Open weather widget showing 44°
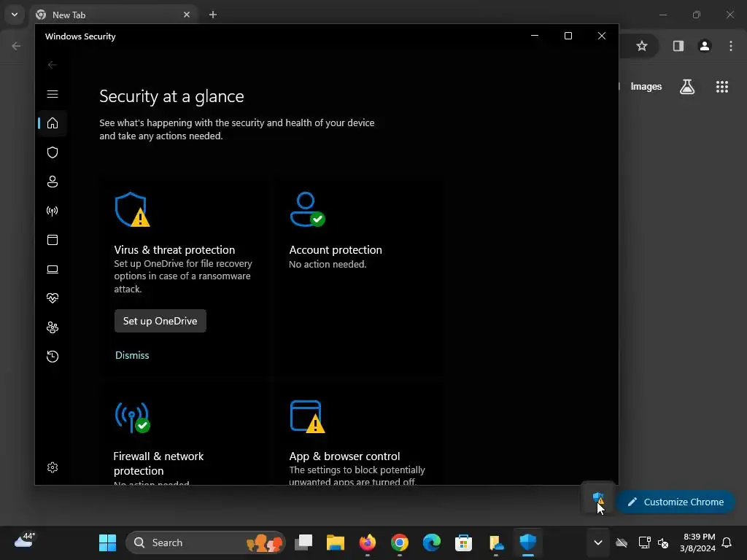Screen dimensions: 747x560 point(25,541)
